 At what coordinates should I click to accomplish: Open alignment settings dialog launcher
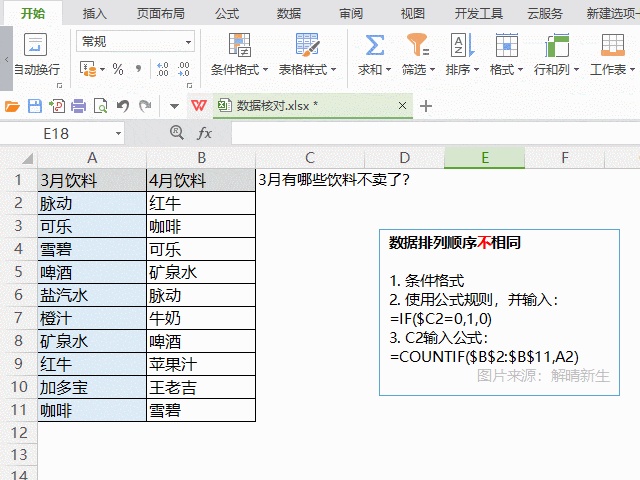[x=60, y=85]
